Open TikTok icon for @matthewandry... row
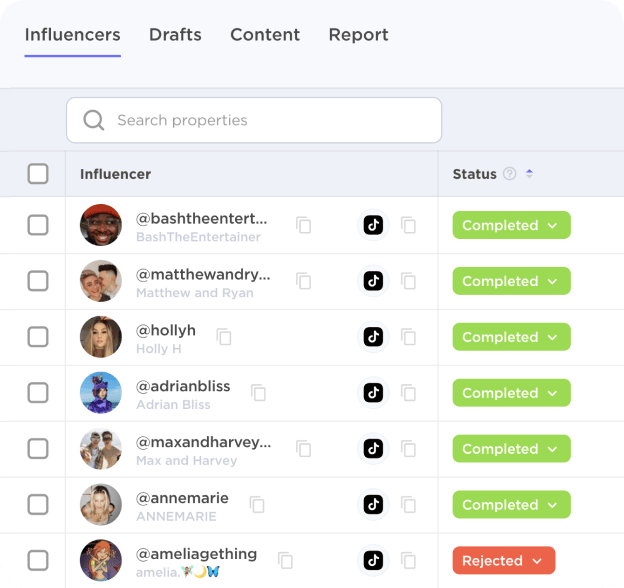 [373, 281]
